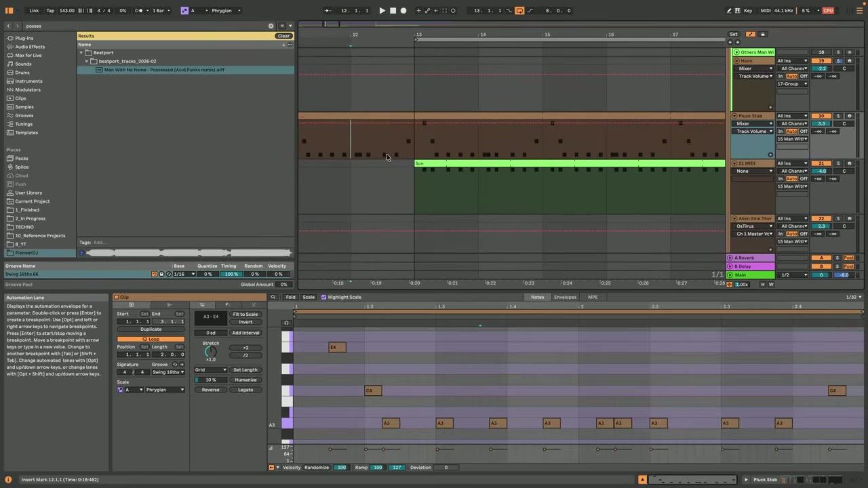Click the MIDI Arrangement Overdub plus icon

[418, 10]
